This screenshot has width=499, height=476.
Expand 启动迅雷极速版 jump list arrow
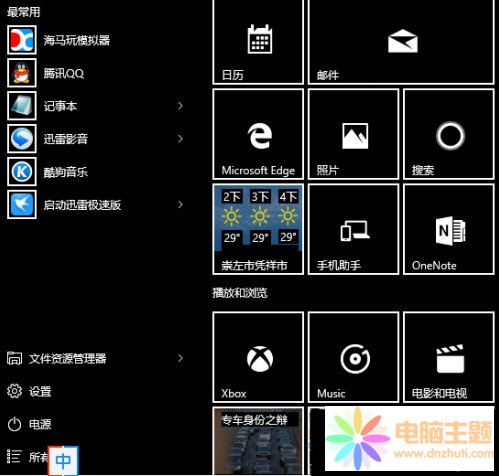[x=180, y=204]
